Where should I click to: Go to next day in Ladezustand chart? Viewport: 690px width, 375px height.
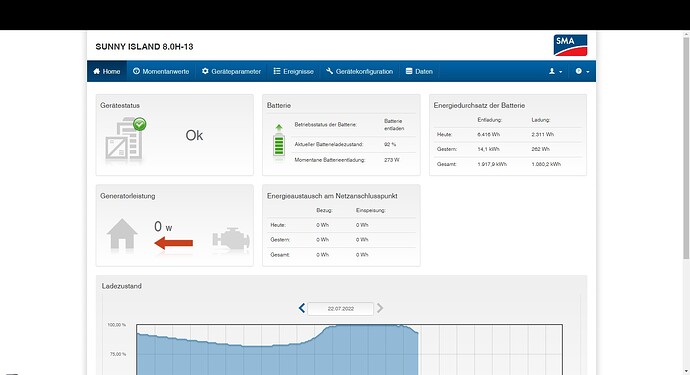380,308
